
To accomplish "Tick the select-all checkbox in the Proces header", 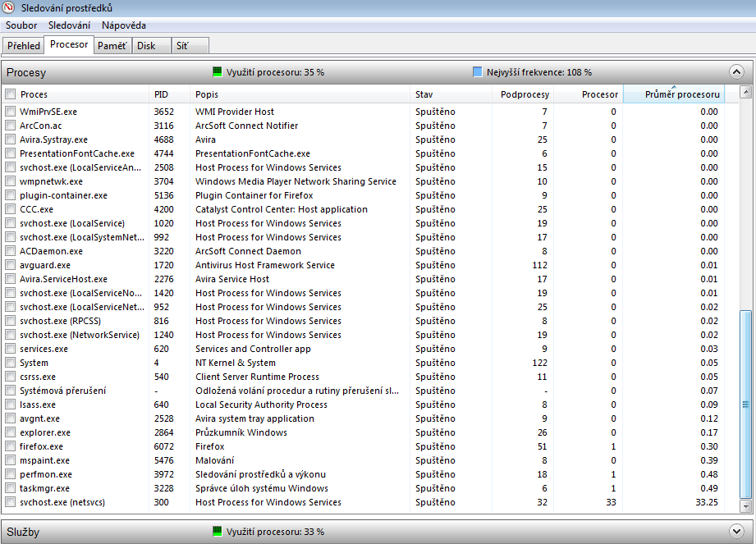I will (11, 94).
